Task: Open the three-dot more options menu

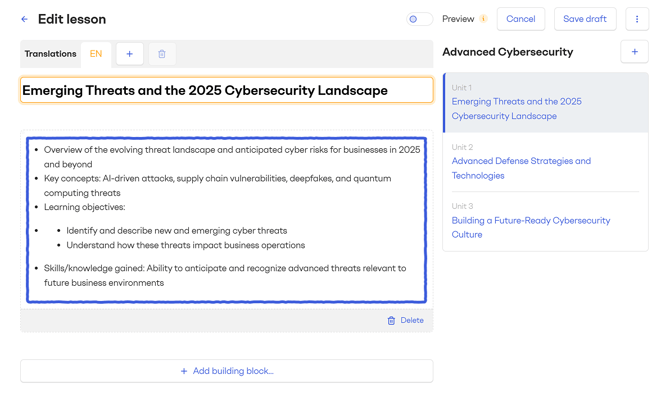Action: (x=637, y=19)
